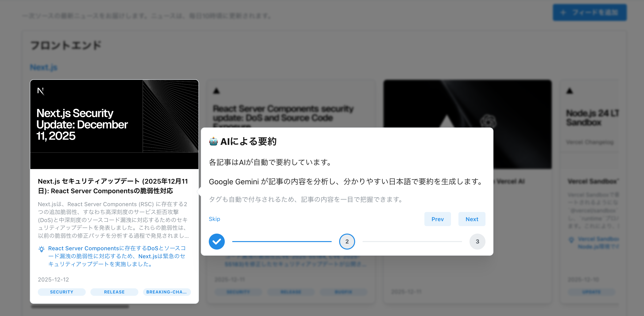Image resolution: width=644 pixels, height=316 pixels.
Task: Click the triangle icon on the React Server Components card
Action: click(216, 91)
